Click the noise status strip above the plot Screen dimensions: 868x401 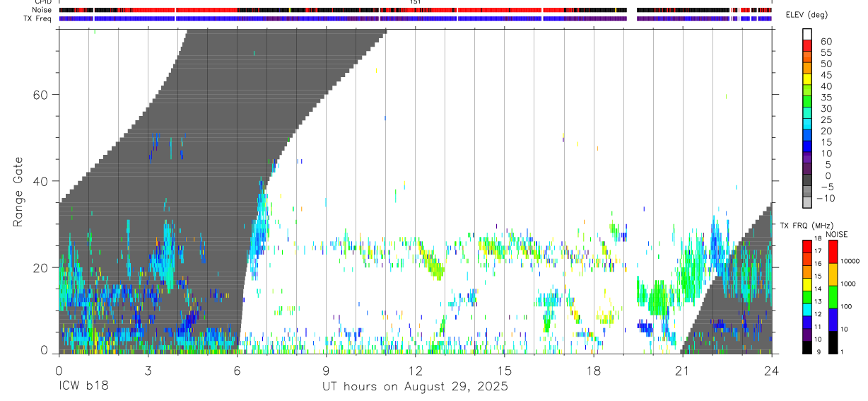click(x=416, y=10)
